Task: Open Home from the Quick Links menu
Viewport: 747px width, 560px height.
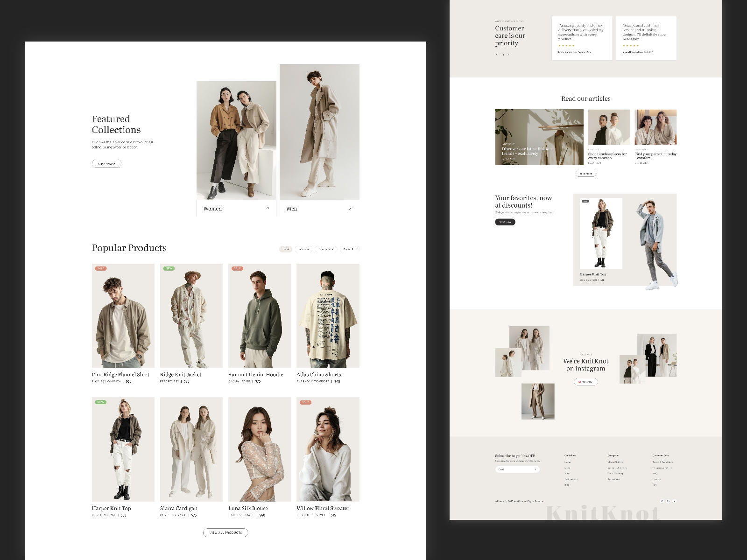Action: tap(567, 462)
